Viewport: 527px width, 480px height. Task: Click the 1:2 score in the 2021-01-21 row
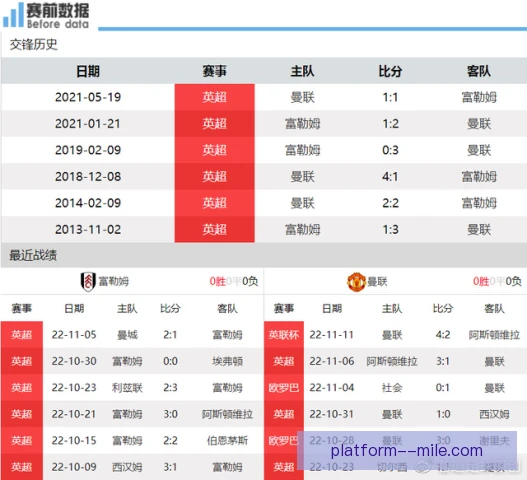[x=390, y=124]
